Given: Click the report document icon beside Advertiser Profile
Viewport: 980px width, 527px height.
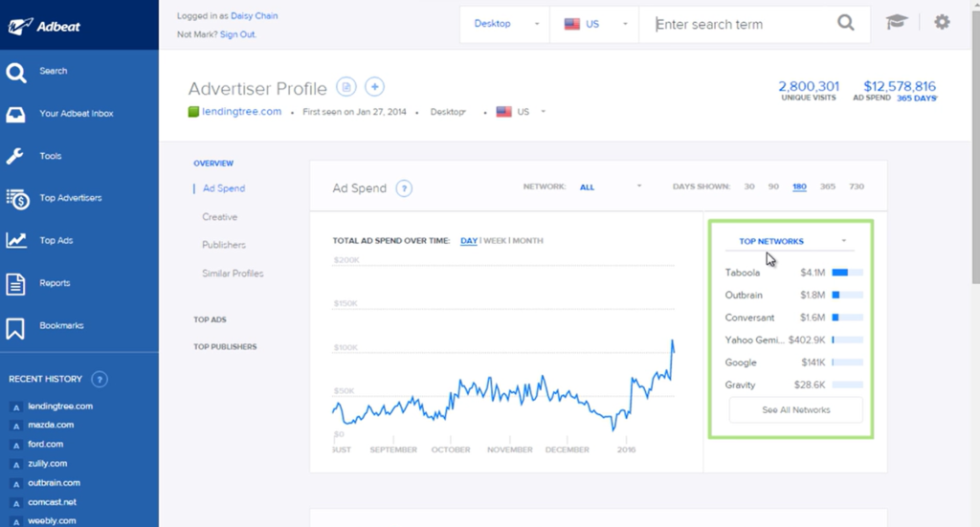Looking at the screenshot, I should pyautogui.click(x=346, y=87).
